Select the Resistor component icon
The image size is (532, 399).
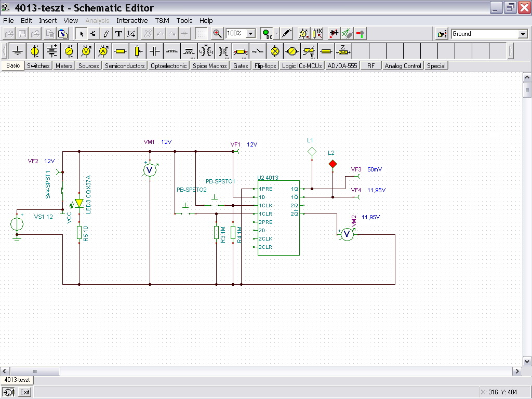pyautogui.click(x=121, y=51)
